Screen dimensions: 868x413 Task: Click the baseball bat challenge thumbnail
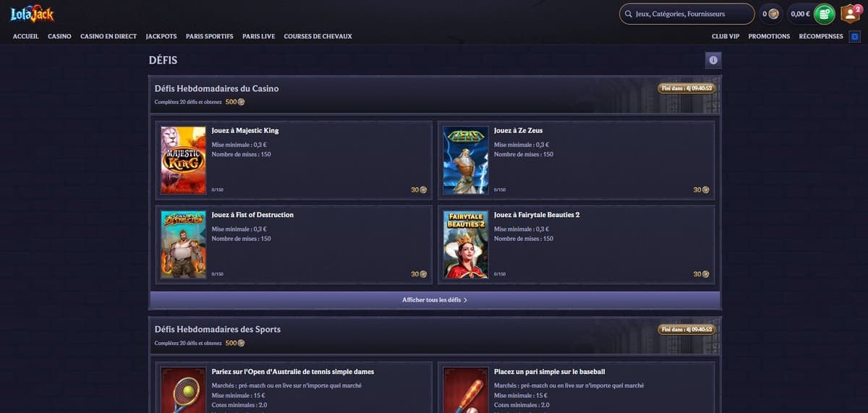click(x=465, y=390)
